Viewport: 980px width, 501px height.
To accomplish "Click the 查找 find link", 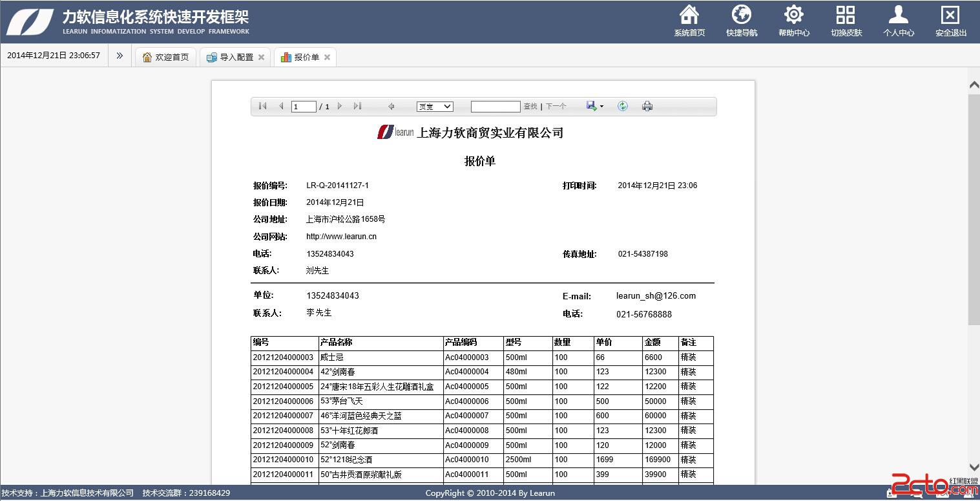I will click(x=530, y=107).
